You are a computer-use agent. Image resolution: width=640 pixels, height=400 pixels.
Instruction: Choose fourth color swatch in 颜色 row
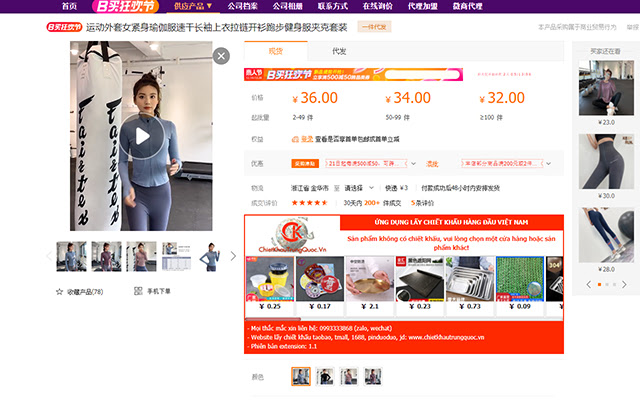click(x=373, y=376)
